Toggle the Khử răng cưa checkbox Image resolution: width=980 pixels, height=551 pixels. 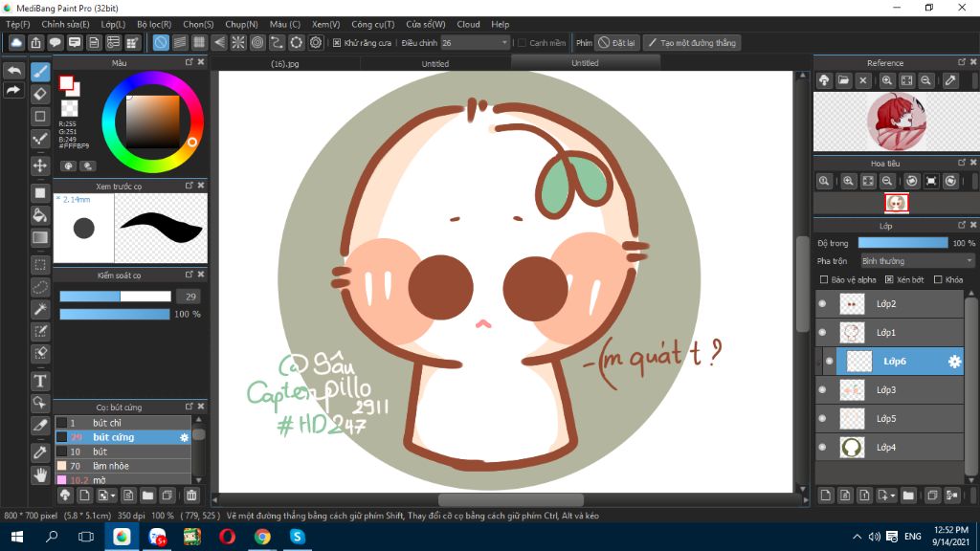(x=337, y=43)
